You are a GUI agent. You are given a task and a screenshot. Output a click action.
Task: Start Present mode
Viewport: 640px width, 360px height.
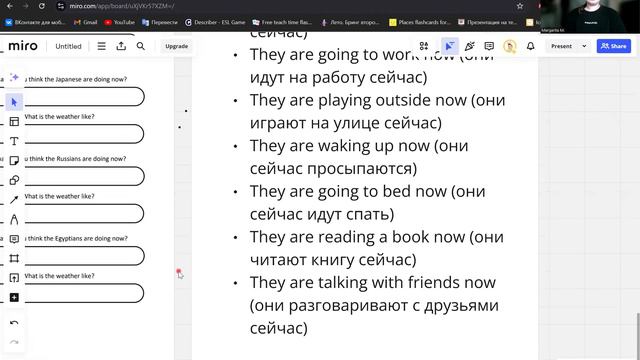[x=562, y=46]
